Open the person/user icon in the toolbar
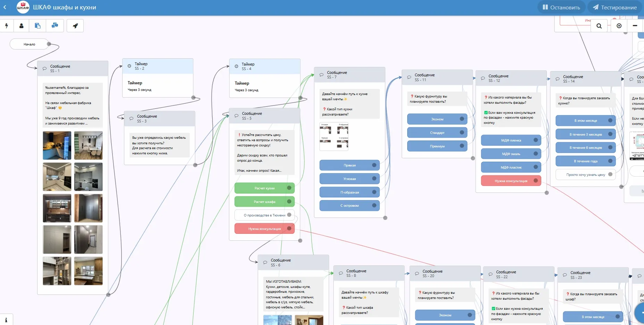This screenshot has width=644, height=325. [22, 26]
